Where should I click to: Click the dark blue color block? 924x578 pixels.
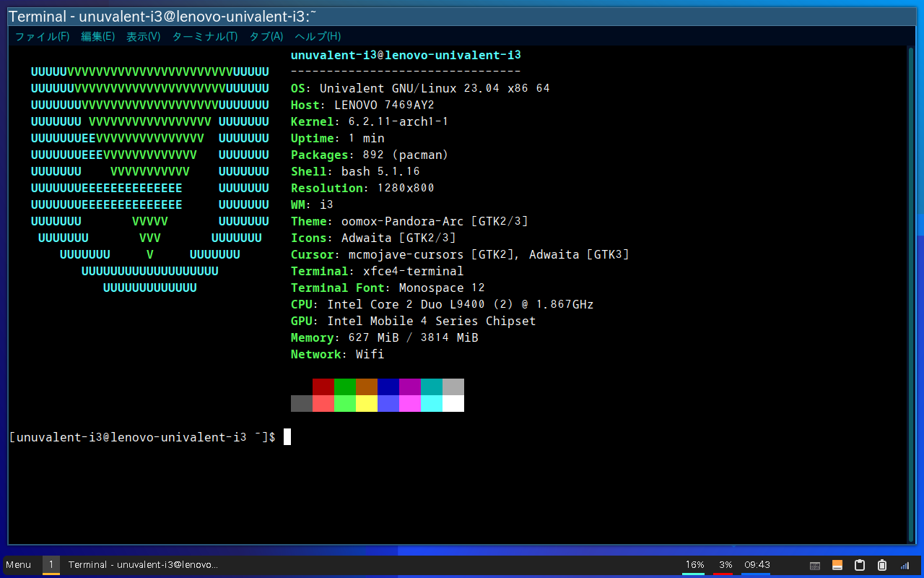coord(388,387)
